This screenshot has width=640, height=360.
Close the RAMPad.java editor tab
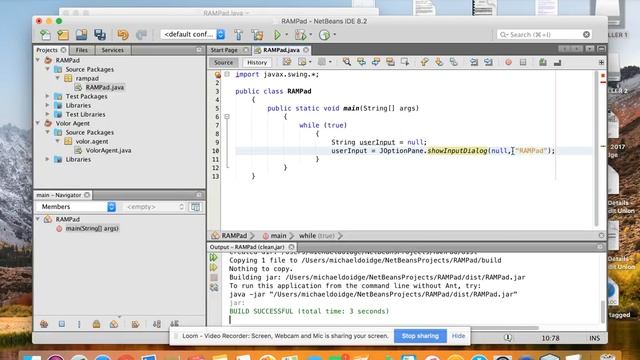[x=306, y=50]
